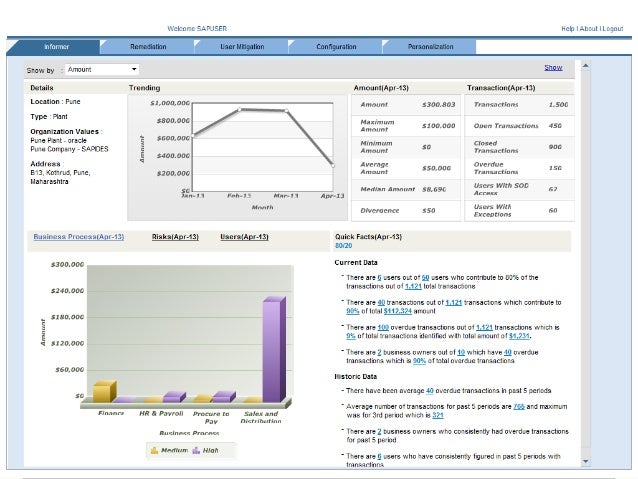638x479 pixels.
Task: Click the Maximum Amount $100,000 value
Action: tap(439, 126)
